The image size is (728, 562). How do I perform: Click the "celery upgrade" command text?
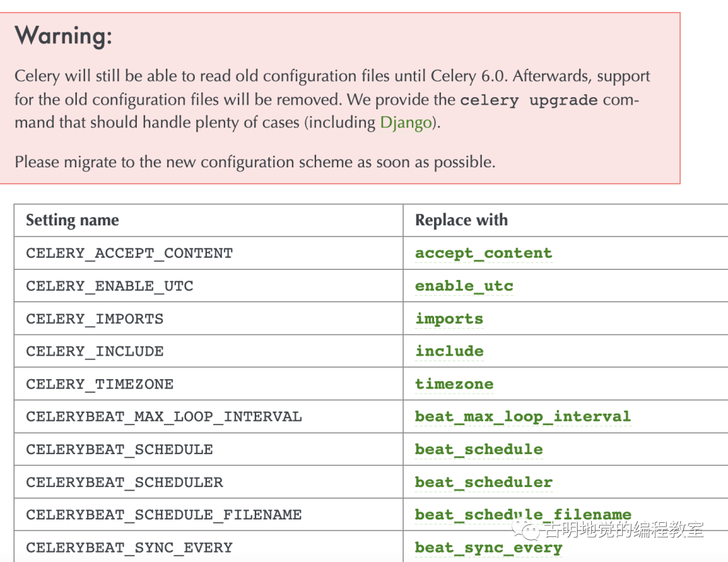coord(528,101)
